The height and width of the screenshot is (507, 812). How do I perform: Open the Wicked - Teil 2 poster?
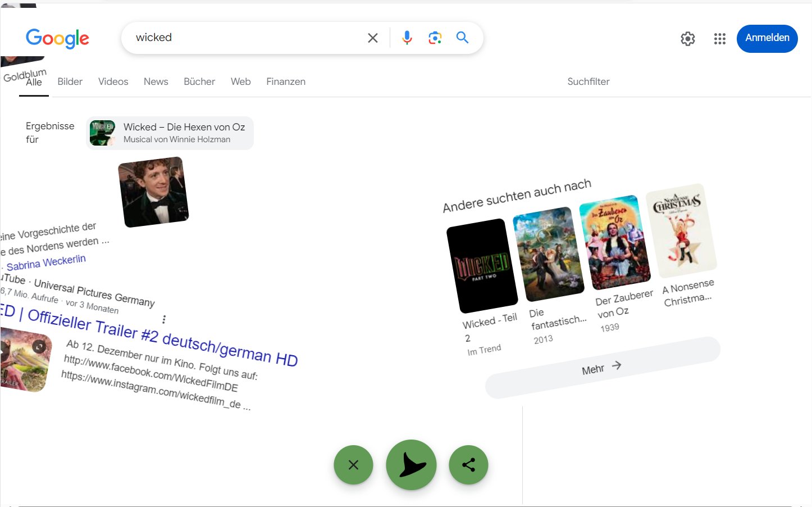(x=482, y=266)
